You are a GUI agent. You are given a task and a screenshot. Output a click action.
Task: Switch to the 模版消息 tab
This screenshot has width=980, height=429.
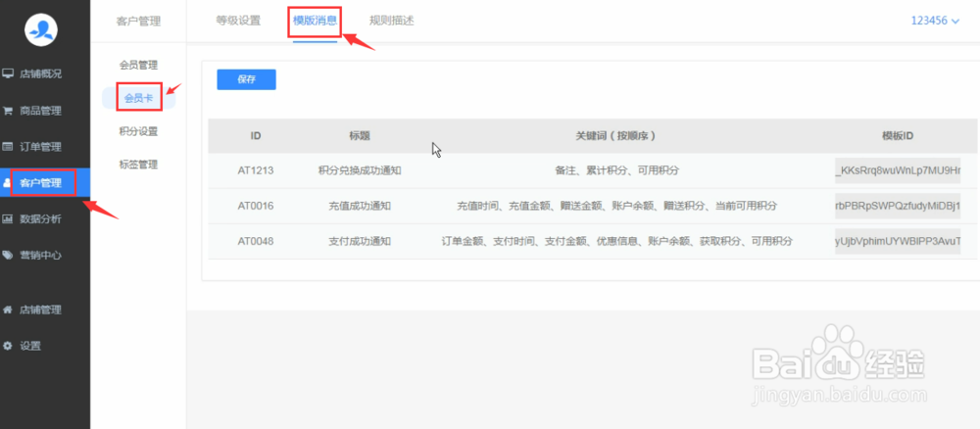click(x=315, y=21)
